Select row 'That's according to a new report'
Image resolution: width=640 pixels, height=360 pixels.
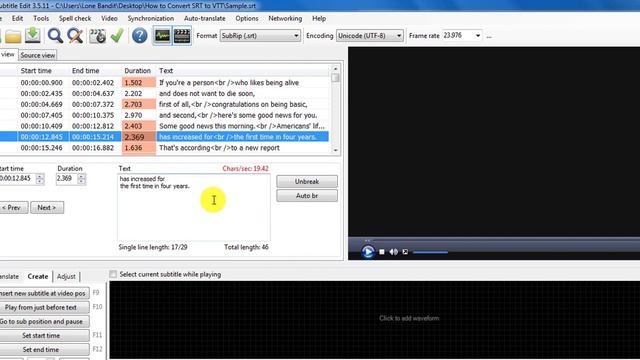163,148
